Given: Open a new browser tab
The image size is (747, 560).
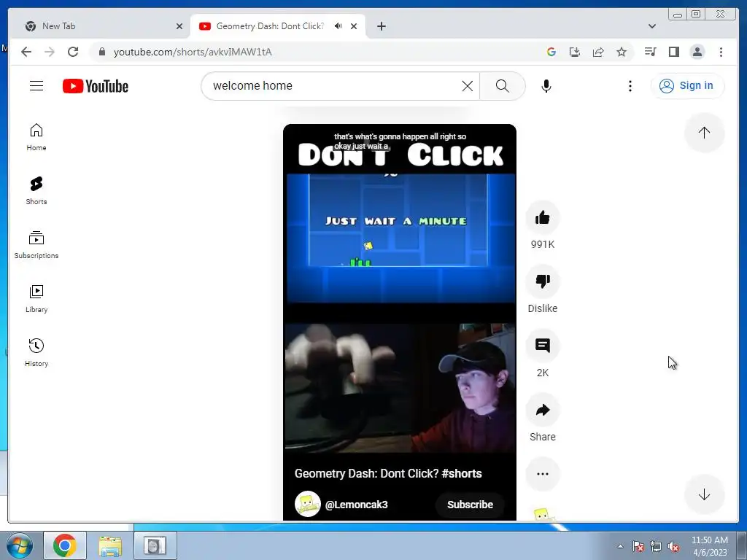Looking at the screenshot, I should [x=381, y=26].
